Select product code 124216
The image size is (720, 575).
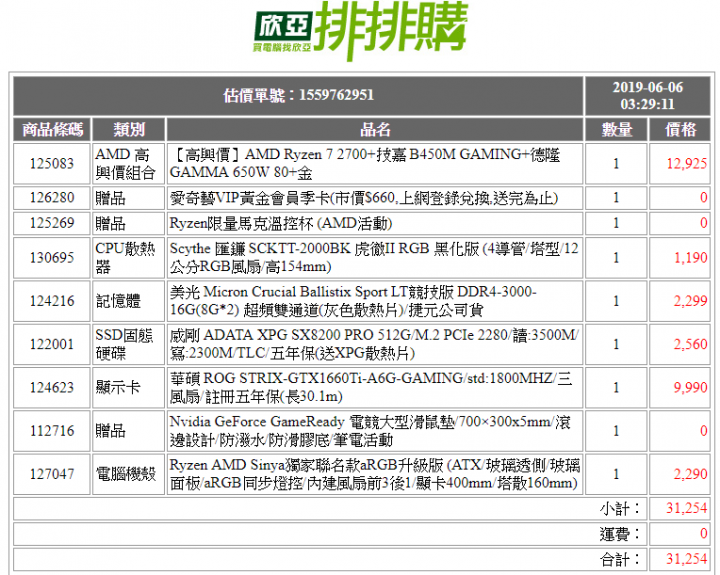[51, 301]
